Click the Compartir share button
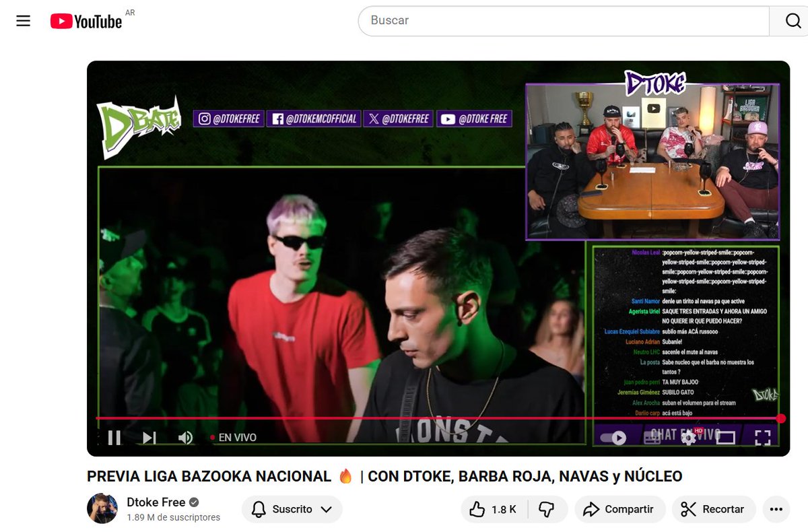 [620, 509]
